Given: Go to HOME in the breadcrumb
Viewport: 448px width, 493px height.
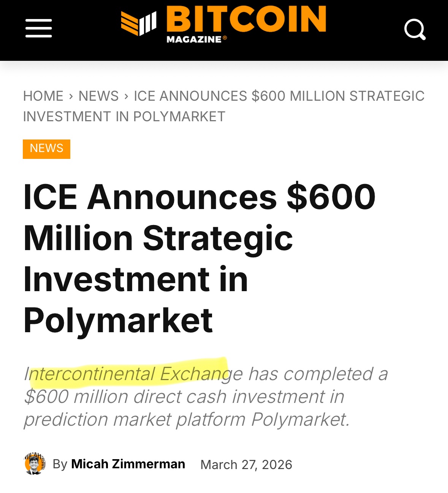Looking at the screenshot, I should [x=43, y=96].
